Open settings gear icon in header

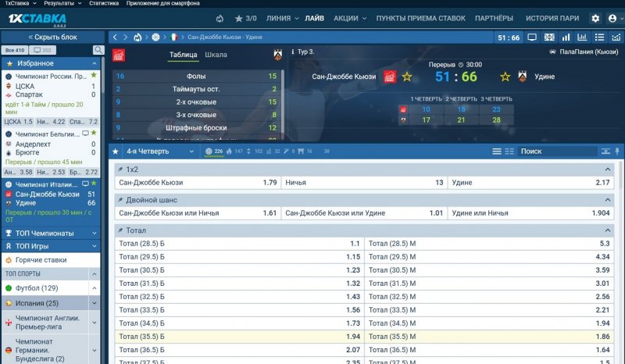click(595, 18)
